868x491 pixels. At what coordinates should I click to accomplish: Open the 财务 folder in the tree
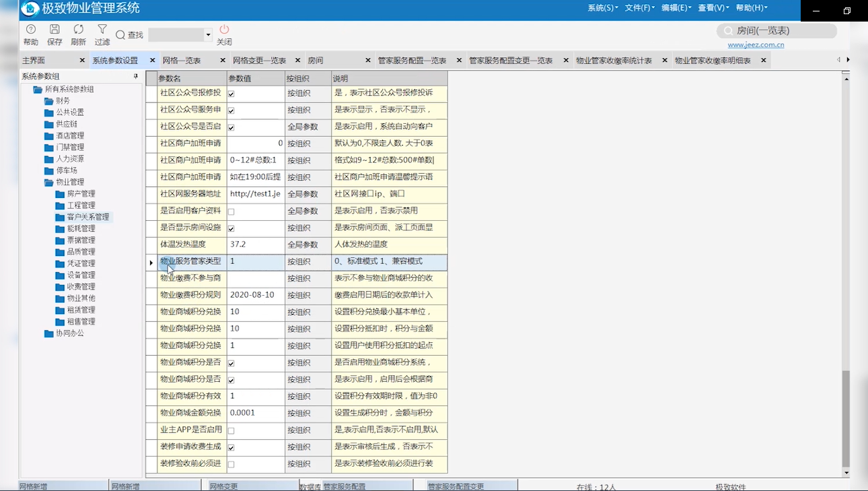[57, 101]
